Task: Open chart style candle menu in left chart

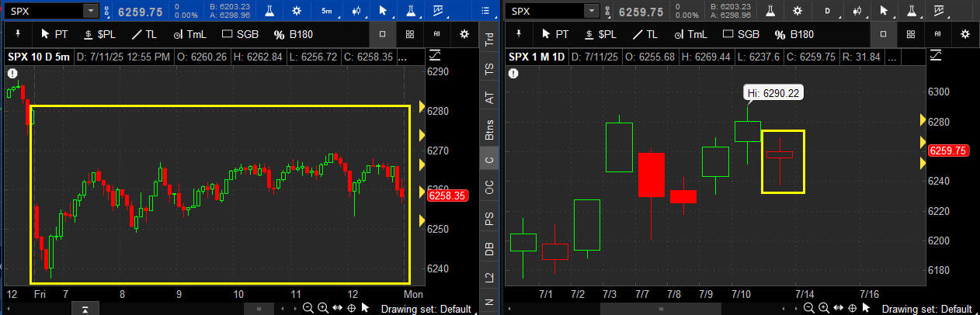Action: point(355,12)
